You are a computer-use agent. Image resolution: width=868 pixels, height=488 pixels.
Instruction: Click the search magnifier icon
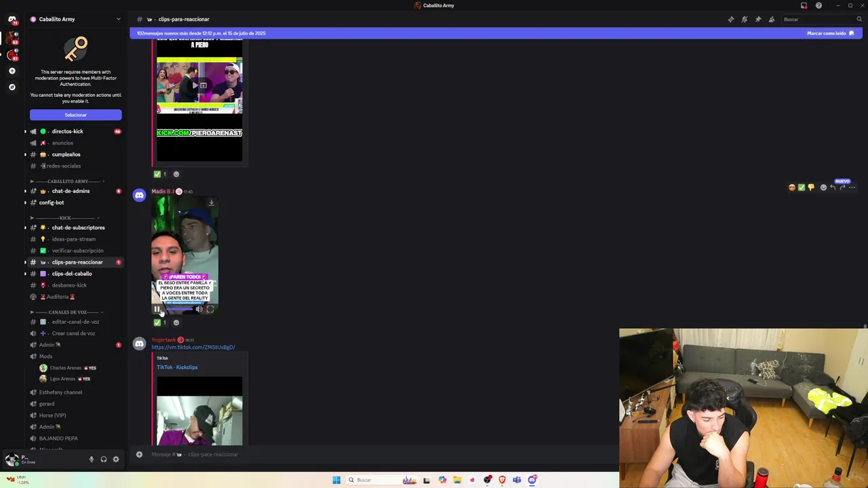859,19
